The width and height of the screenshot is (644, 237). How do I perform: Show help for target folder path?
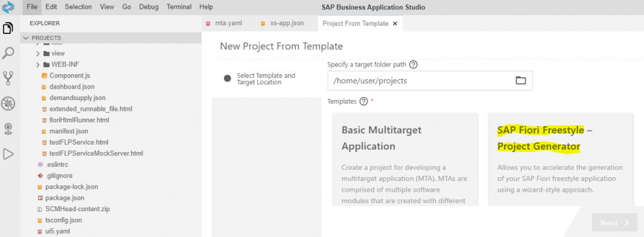414,65
